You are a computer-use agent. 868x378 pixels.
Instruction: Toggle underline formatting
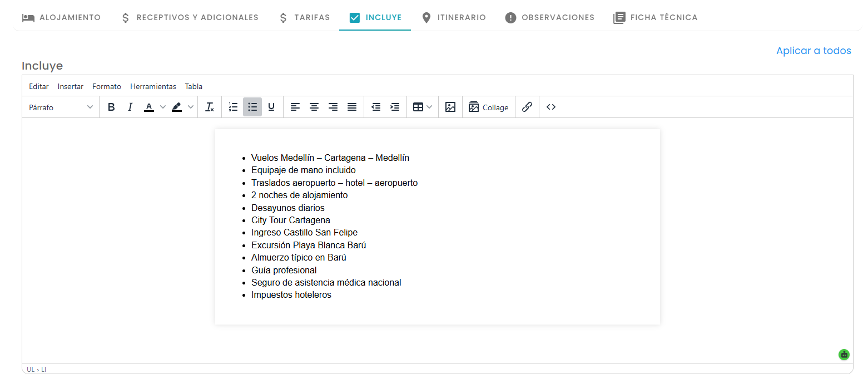tap(271, 107)
